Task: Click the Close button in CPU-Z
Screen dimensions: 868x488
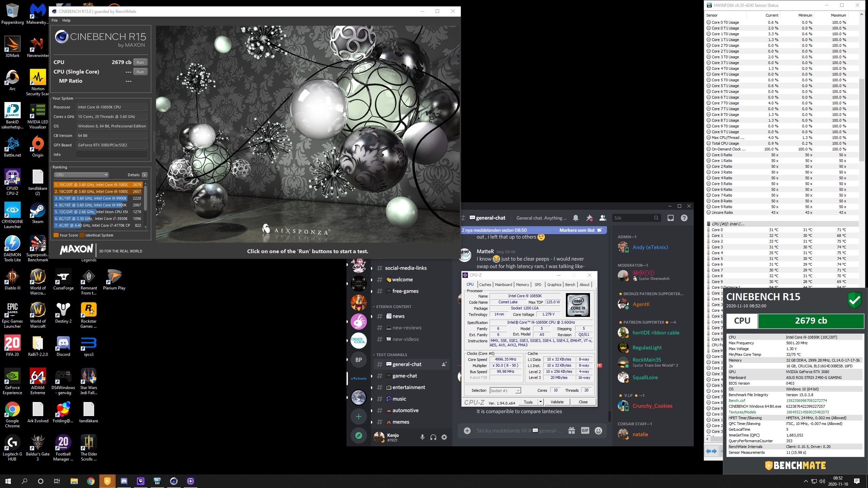Action: pos(583,402)
